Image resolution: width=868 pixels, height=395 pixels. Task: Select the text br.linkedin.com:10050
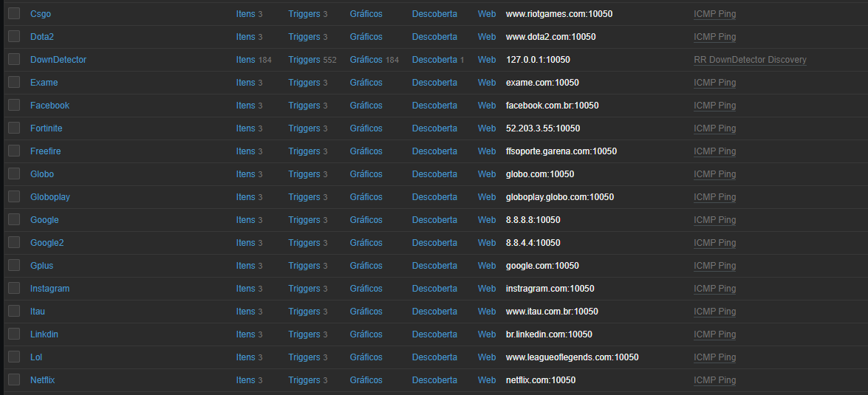coord(549,334)
